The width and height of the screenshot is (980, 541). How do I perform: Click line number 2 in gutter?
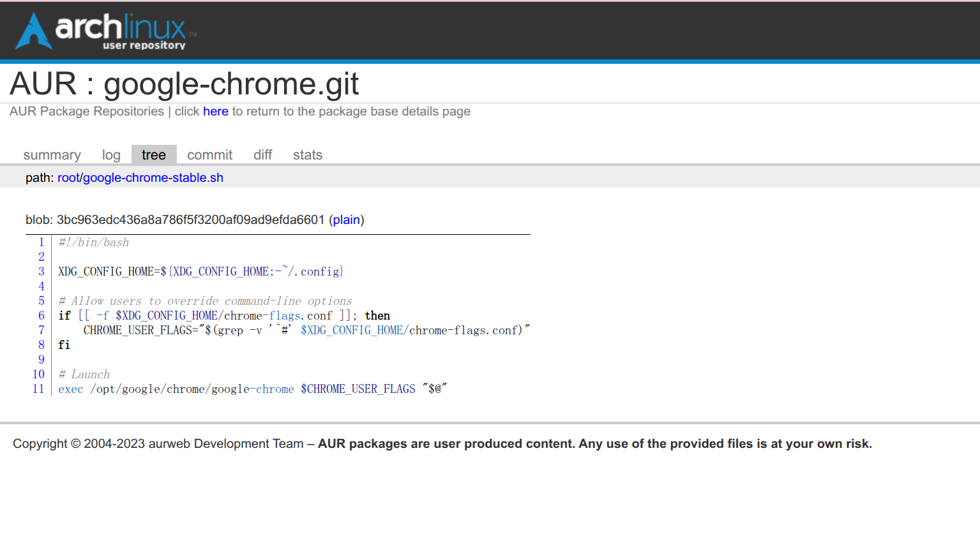(41, 257)
